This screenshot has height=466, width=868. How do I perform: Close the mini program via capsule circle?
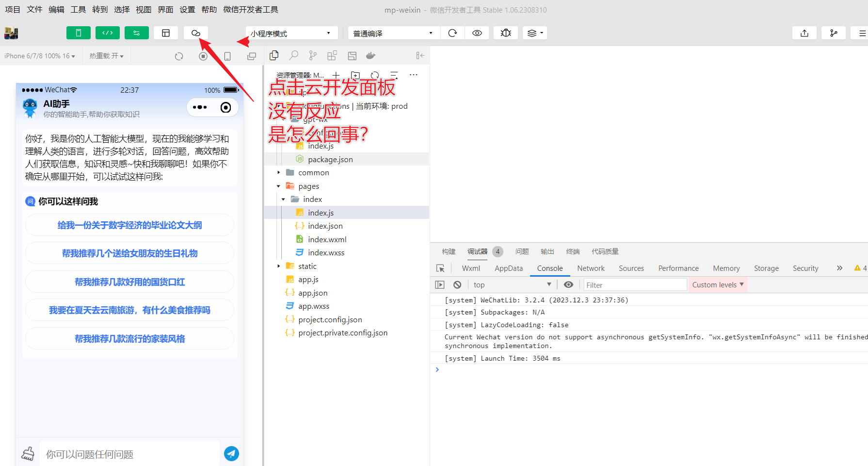(x=225, y=107)
